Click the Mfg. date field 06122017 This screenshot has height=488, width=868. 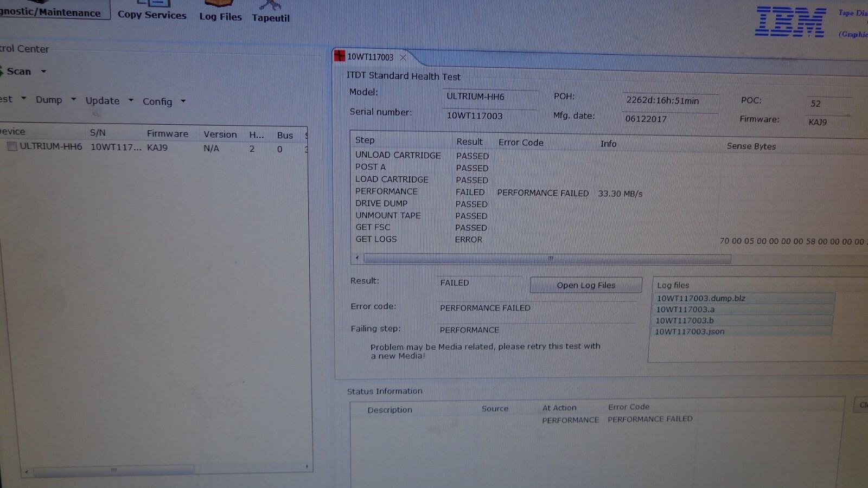pos(670,119)
